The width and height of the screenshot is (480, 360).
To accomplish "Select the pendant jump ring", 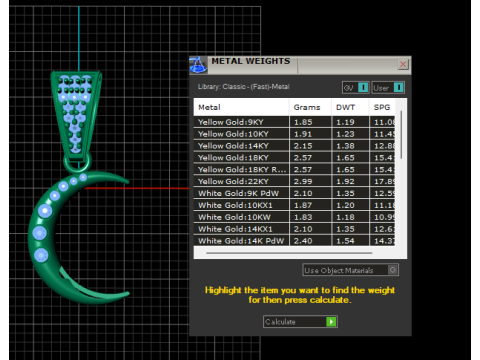I will (77, 163).
